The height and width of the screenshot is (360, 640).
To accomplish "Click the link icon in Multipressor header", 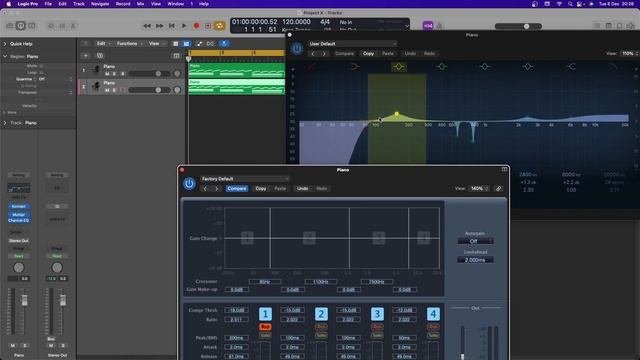I will tap(498, 189).
